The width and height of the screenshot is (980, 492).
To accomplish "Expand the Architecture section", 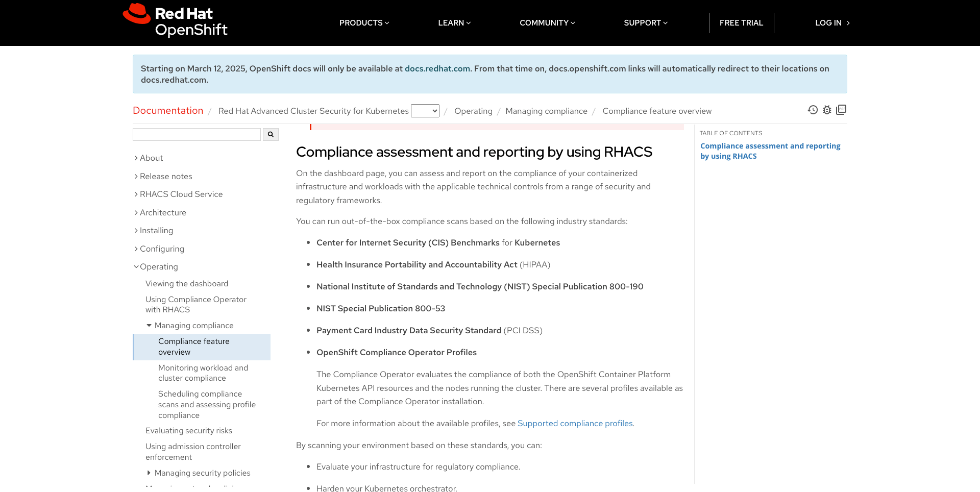I will (x=160, y=212).
